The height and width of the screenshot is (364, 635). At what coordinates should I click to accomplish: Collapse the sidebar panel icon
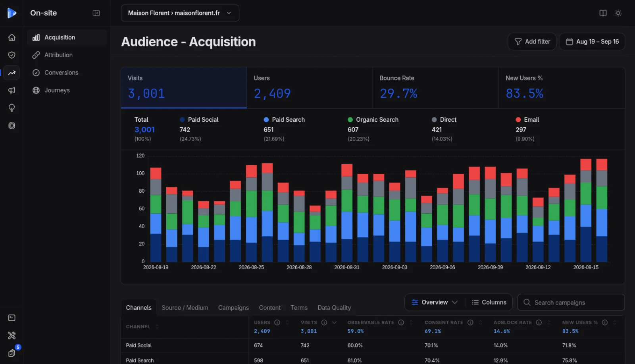(x=96, y=13)
